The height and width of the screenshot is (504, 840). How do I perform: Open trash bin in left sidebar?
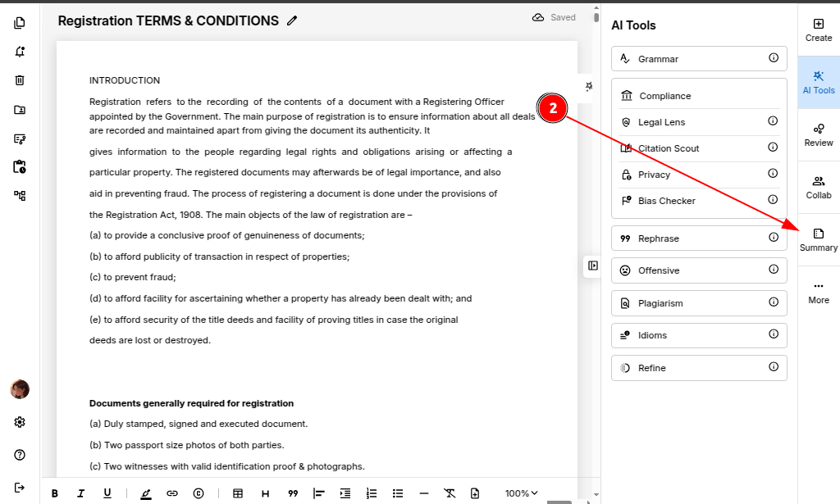20,80
